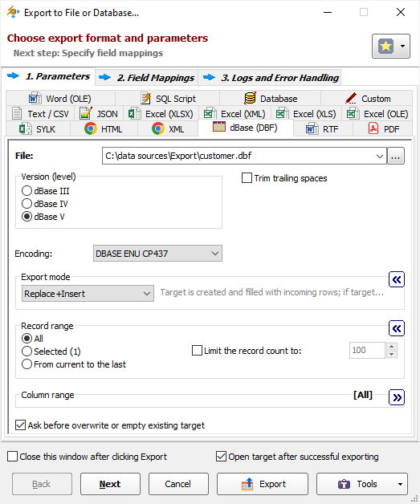The height and width of the screenshot is (504, 420).
Task: Click the RTF Word document icon
Action: (x=312, y=129)
